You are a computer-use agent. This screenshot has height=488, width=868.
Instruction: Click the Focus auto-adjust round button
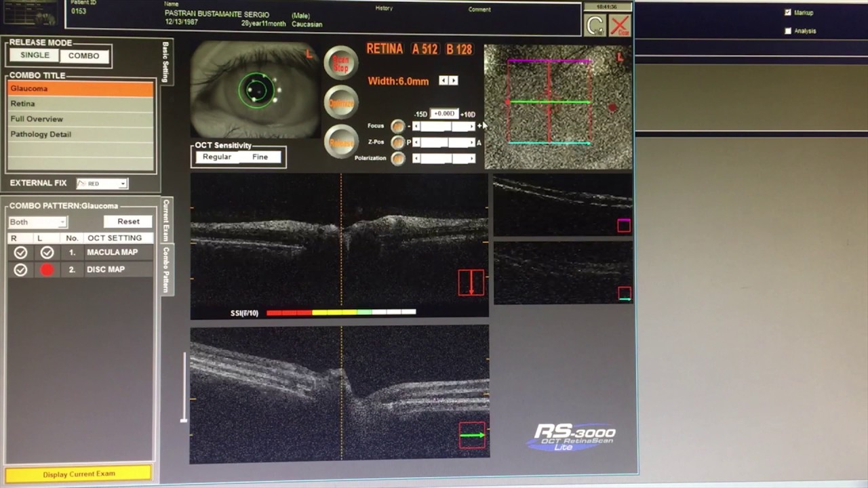[x=398, y=126]
